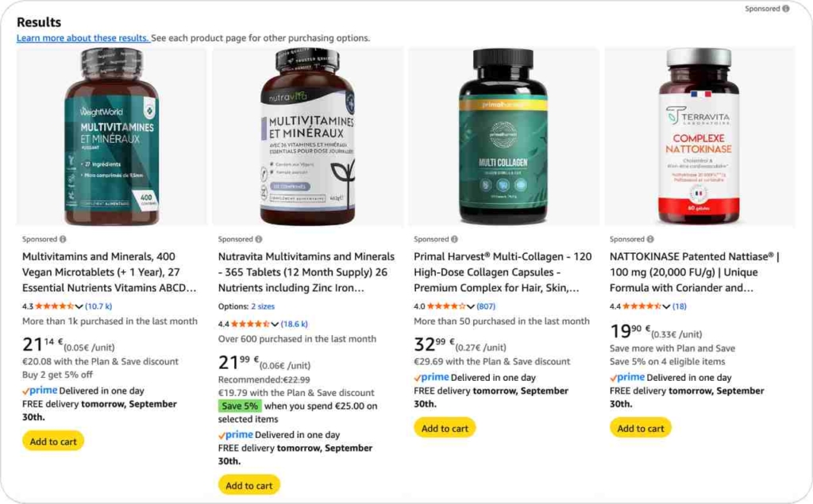Click the top-right Sponsored info icon

[x=786, y=9]
